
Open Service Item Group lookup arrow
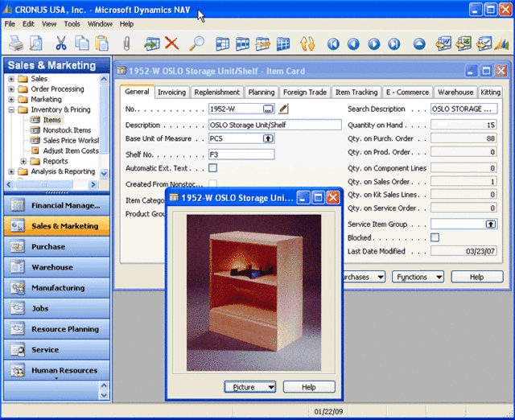tap(491, 224)
